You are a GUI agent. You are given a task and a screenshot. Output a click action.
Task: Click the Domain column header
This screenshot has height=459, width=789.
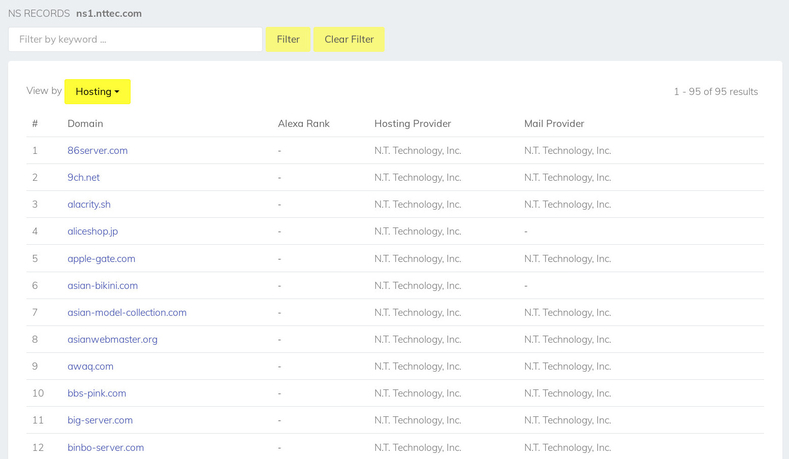point(85,123)
